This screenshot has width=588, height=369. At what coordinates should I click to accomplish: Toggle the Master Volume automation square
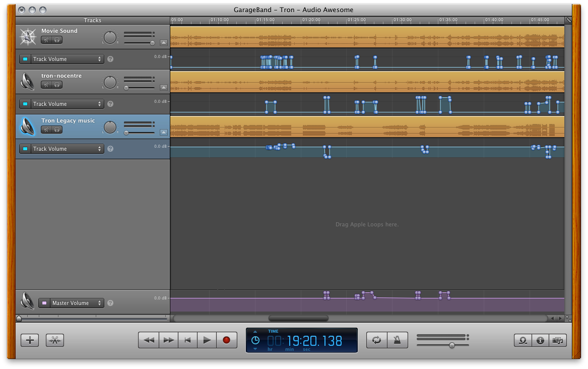[44, 303]
